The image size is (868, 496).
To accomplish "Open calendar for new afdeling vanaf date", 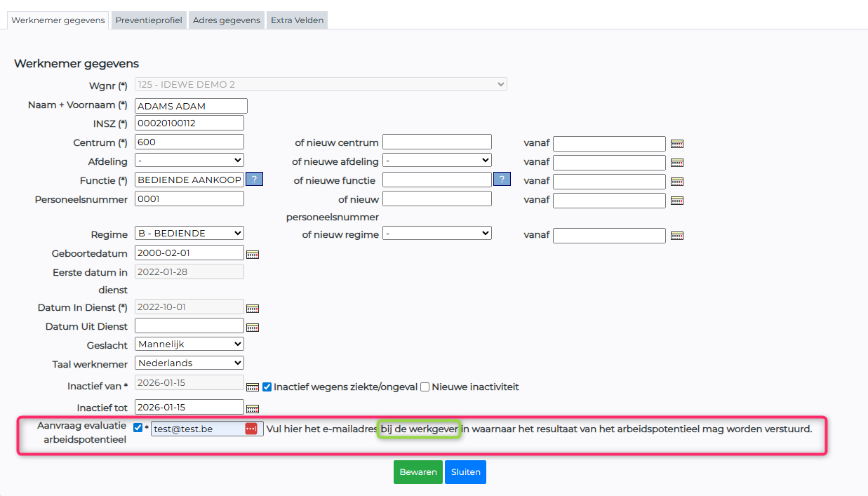I will (x=677, y=163).
